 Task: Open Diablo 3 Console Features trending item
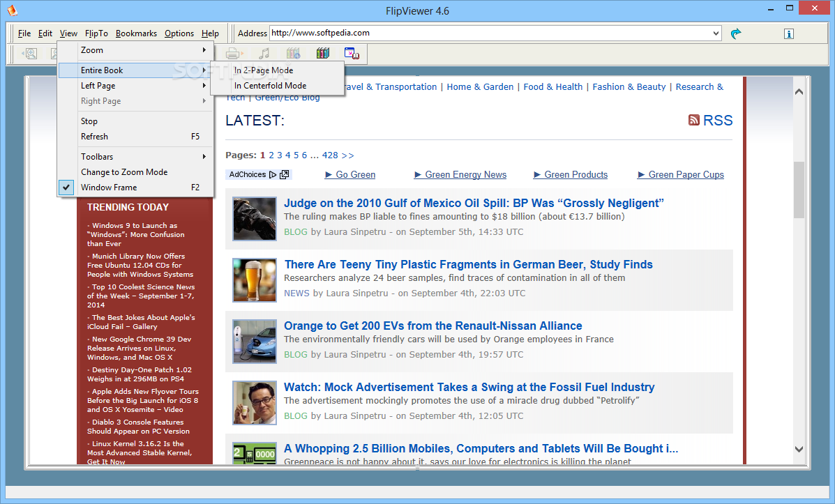pos(138,427)
